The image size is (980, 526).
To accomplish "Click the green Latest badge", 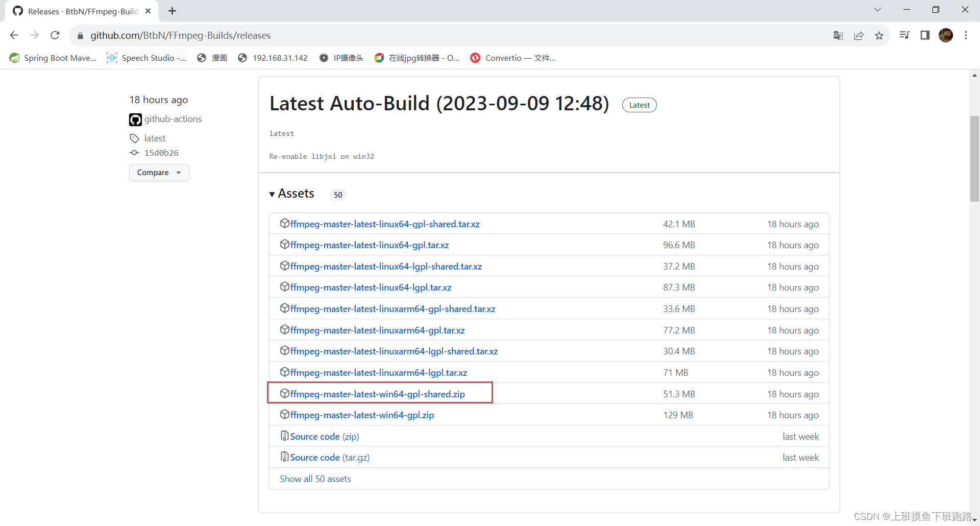I will [x=640, y=105].
